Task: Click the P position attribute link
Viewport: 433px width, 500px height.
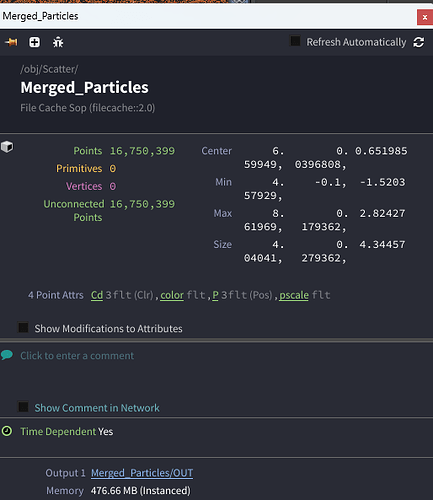Action: (x=215, y=295)
